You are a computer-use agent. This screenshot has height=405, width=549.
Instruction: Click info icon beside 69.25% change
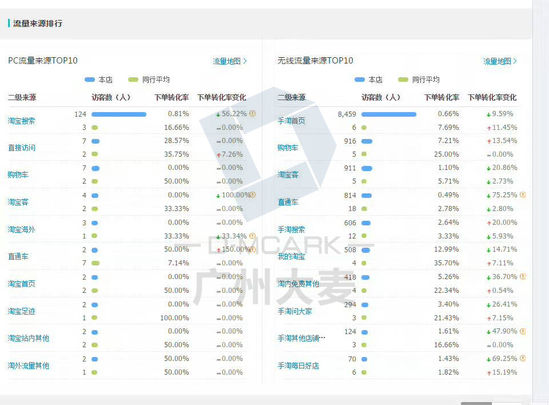[x=523, y=358]
